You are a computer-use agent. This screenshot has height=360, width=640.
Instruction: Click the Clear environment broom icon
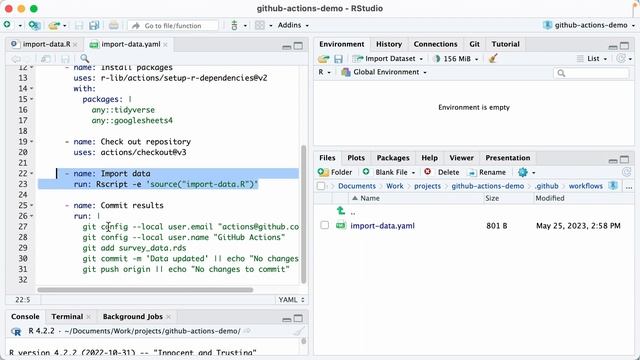tap(493, 59)
